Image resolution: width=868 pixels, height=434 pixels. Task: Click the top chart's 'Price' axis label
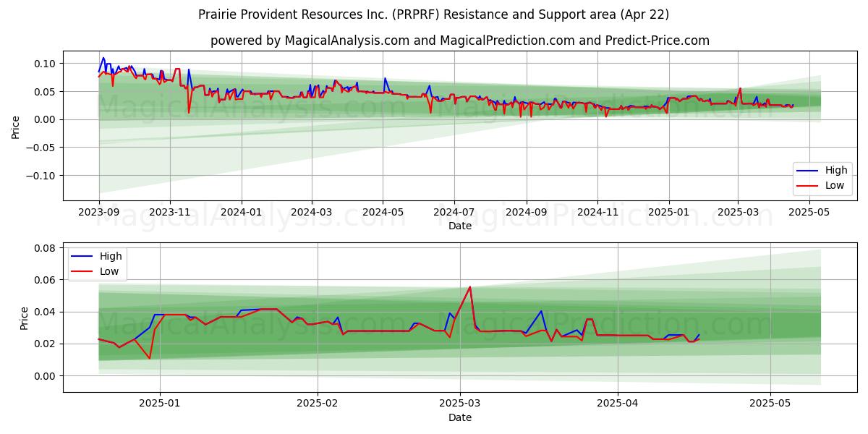16,127
